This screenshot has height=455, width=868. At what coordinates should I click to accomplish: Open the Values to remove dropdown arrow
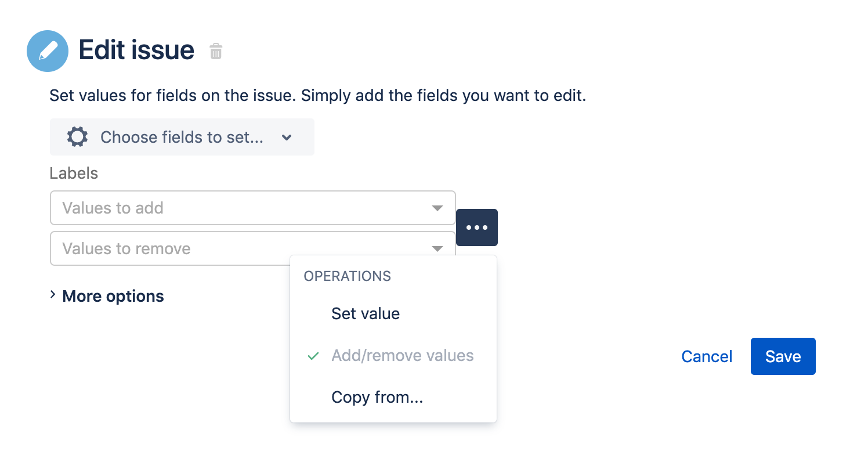pos(437,249)
